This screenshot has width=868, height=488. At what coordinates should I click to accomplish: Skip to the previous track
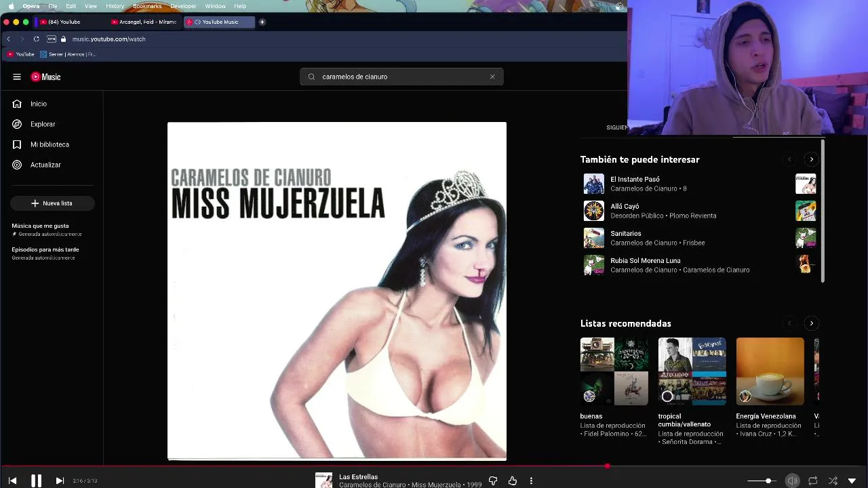[x=12, y=481]
